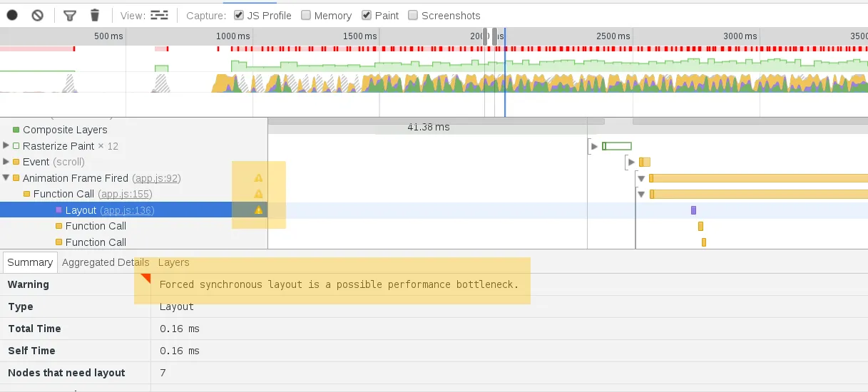Click the purple Layout bar in the flame chart
Screen dimensions: 868x392
coord(693,210)
